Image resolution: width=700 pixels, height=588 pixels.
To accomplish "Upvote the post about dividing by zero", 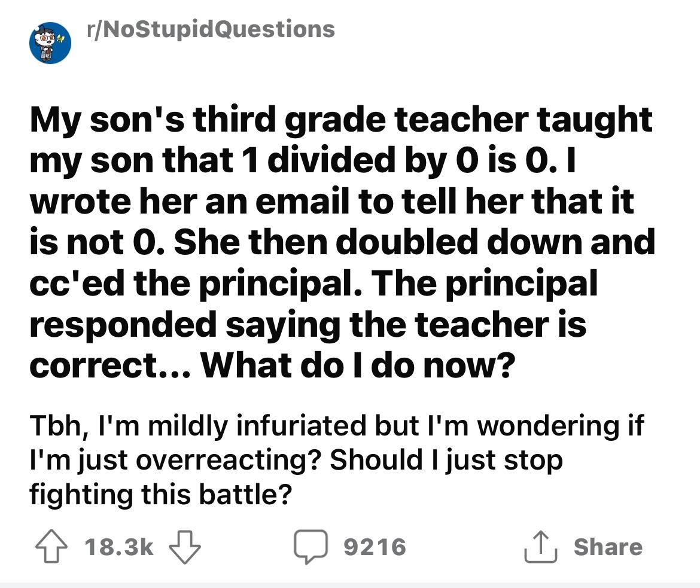I will (50, 547).
